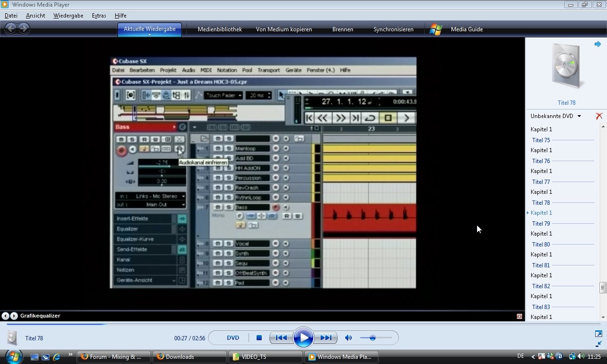Switch to the VIDEO_TS folder window

(x=266, y=357)
